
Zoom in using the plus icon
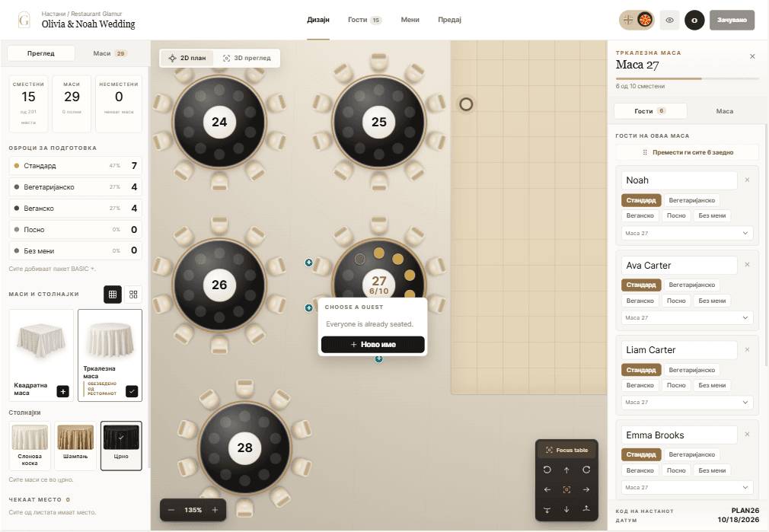click(215, 510)
